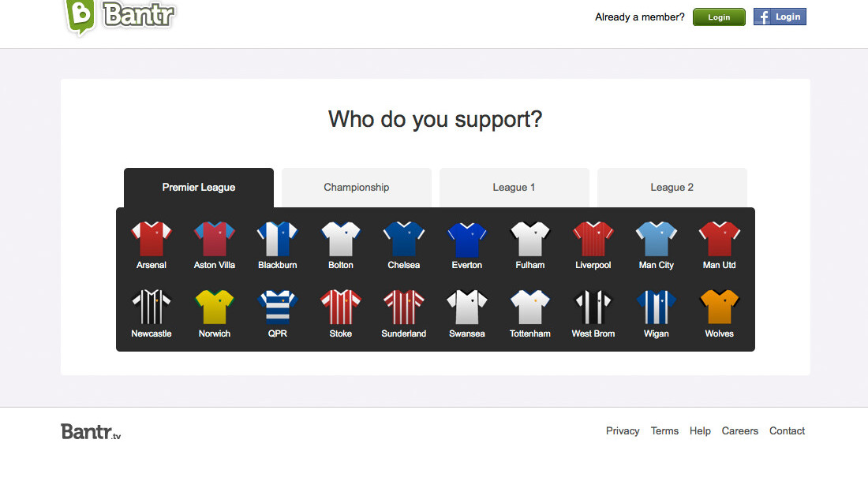Open the Privacy footer link
The height and width of the screenshot is (488, 868).
(623, 431)
